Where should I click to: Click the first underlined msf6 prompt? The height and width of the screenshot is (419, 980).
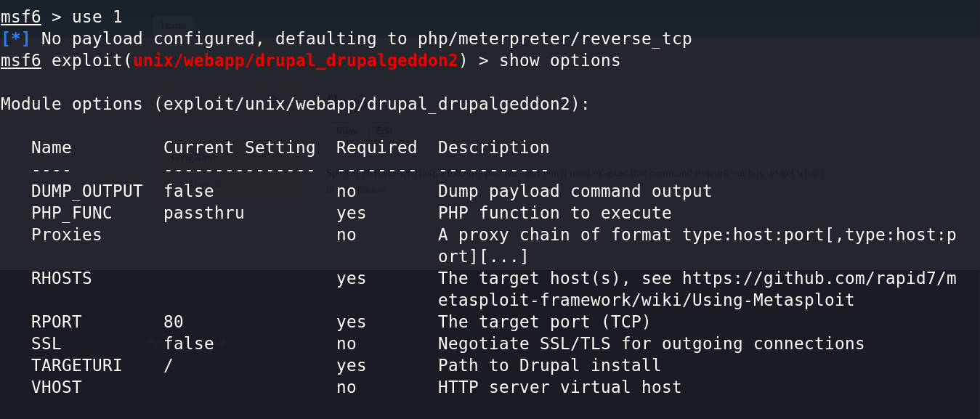(21, 17)
